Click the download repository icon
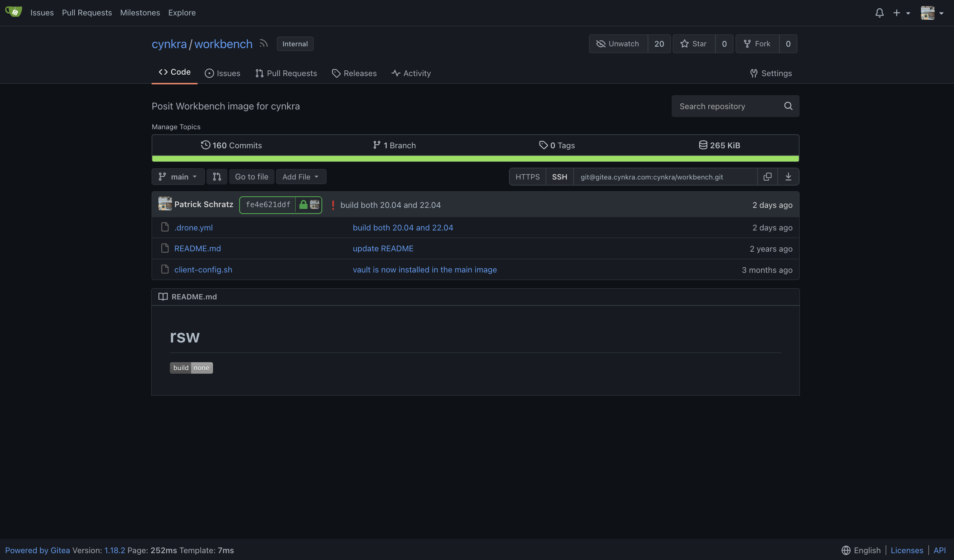954x560 pixels. pyautogui.click(x=788, y=177)
